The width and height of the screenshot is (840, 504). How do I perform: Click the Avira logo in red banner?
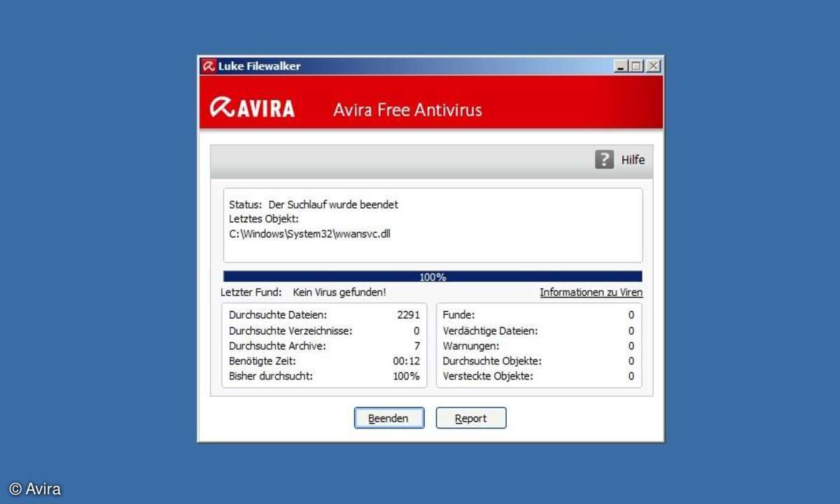click(x=252, y=108)
